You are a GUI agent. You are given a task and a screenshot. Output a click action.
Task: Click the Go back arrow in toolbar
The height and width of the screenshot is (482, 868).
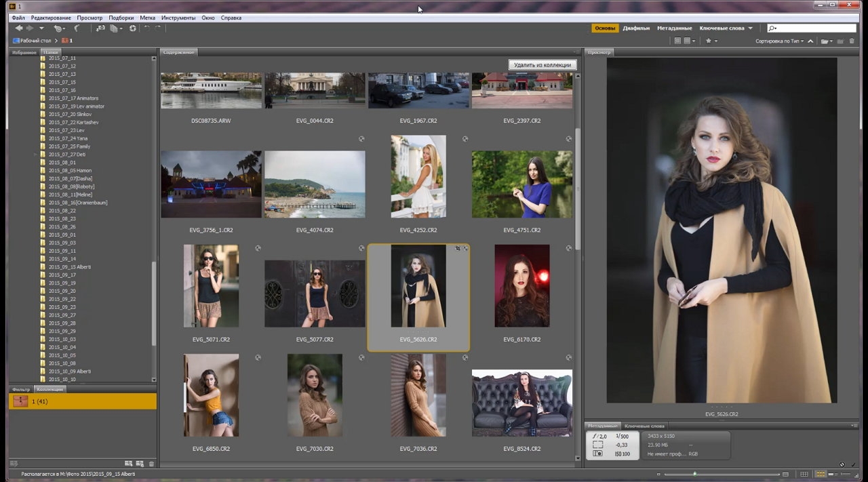click(x=19, y=28)
